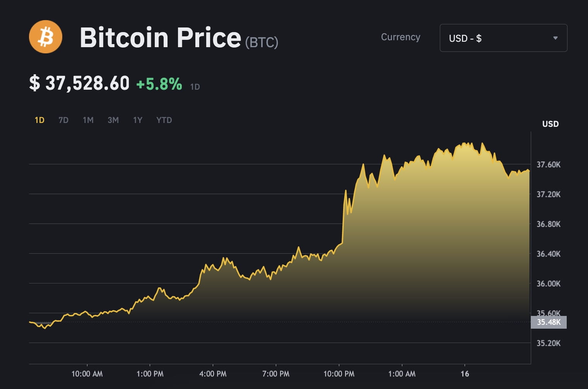Click the USD axis header label
The image size is (588, 389).
pyautogui.click(x=550, y=124)
